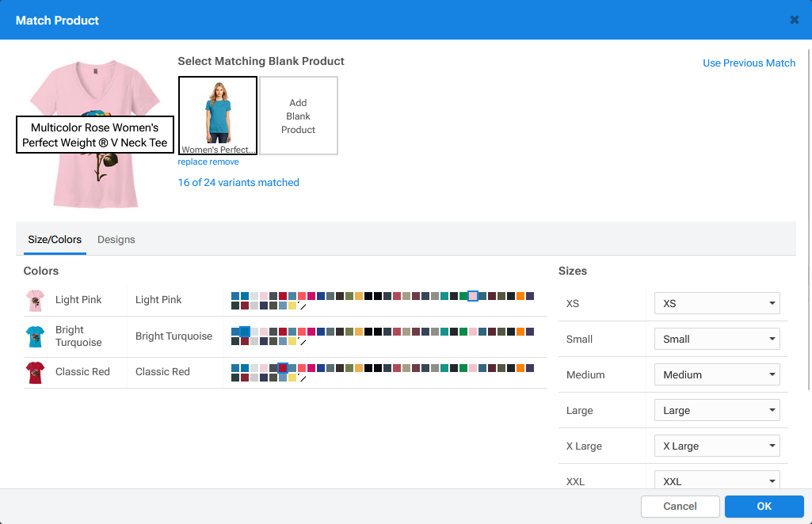Screen dimensions: 812x524
Task: Close the Match Product dialog with X
Action: [794, 20]
